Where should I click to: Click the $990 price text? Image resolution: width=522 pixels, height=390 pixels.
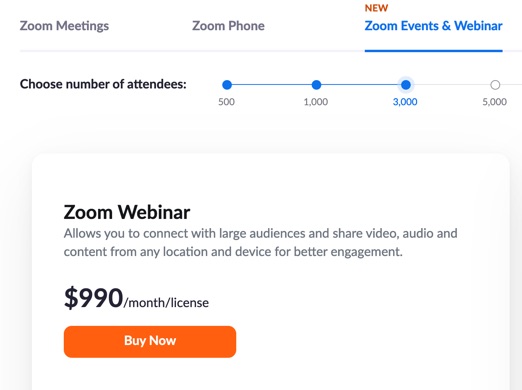point(94,298)
